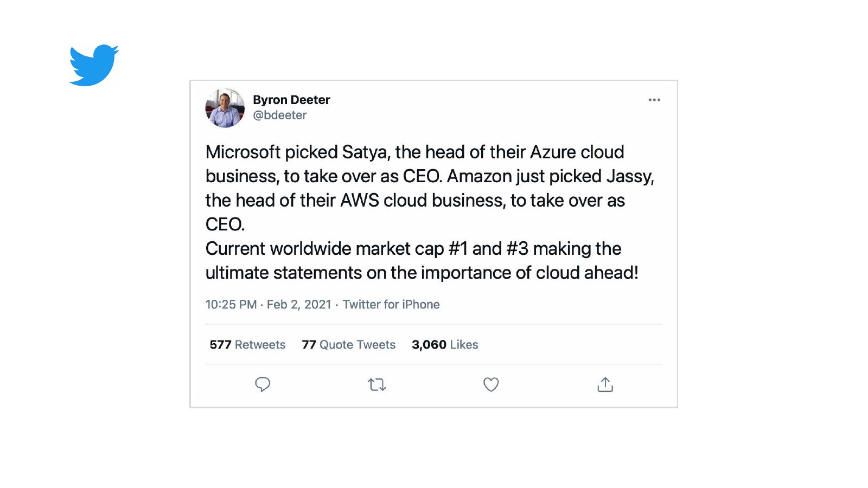Viewport: 868px width, 488px height.
Task: Click the Byron Deeter display name
Action: pyautogui.click(x=291, y=100)
